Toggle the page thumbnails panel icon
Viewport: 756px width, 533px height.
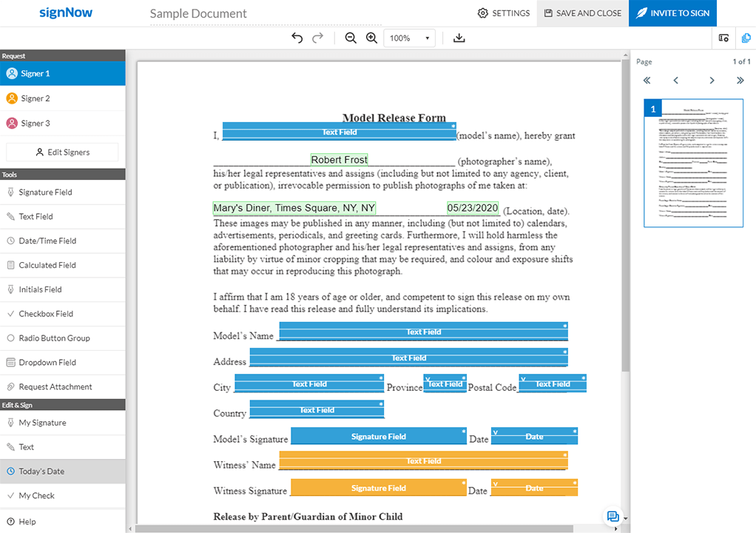(746, 38)
